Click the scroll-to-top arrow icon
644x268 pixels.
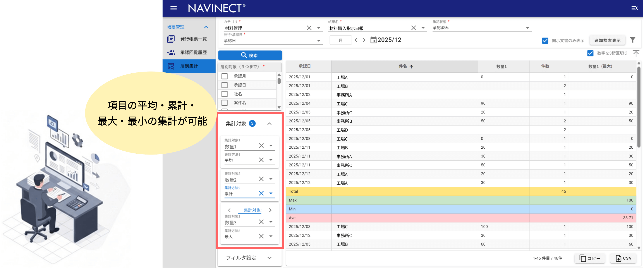pos(636,53)
